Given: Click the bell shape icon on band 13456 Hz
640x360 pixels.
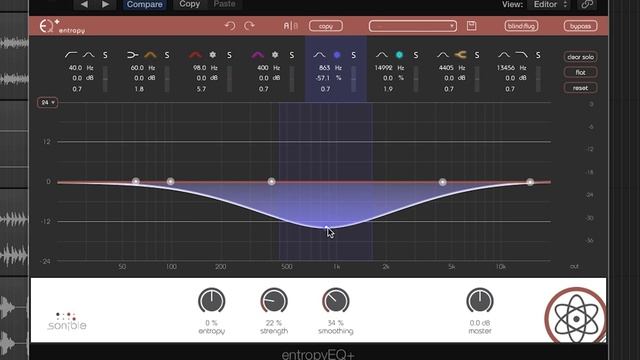Looking at the screenshot, I should coord(504,55).
